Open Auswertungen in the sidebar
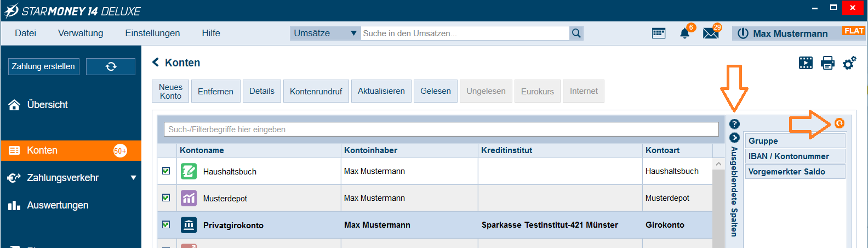The image size is (868, 248). (58, 205)
